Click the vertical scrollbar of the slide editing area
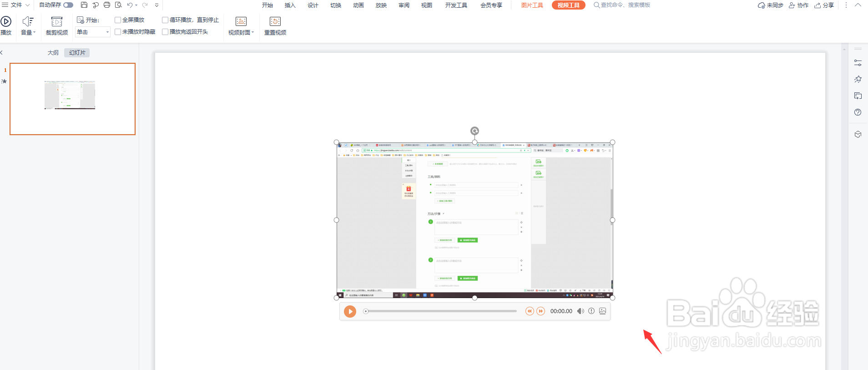Viewport: 868px width, 370px height. pos(844,207)
